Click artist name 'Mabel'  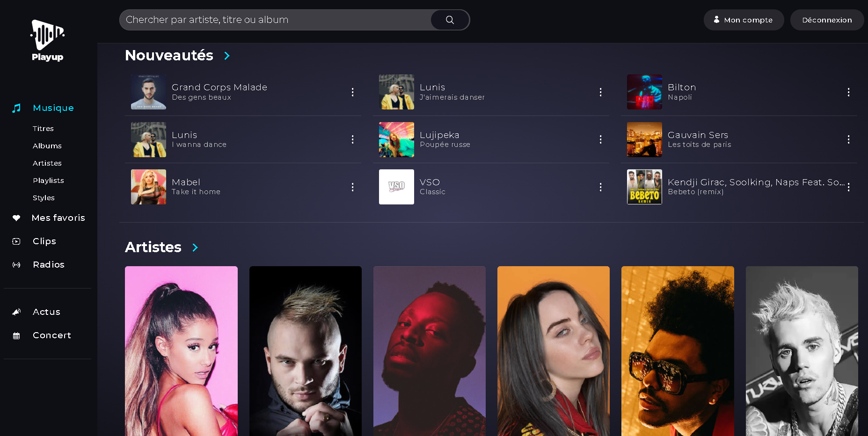186,182
